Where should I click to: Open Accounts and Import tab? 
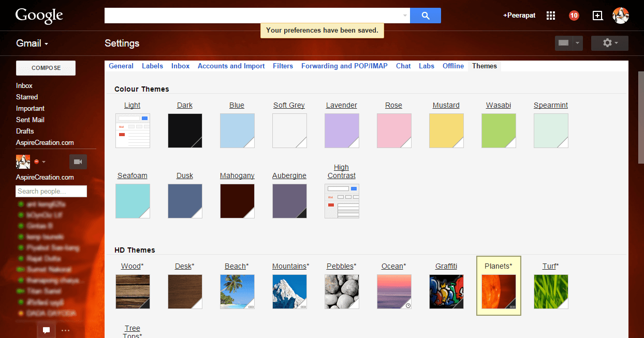pyautogui.click(x=231, y=66)
